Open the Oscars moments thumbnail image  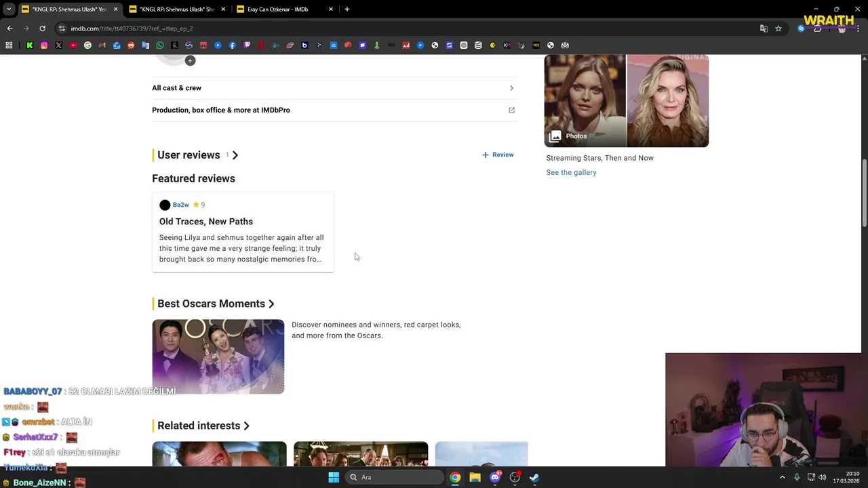[218, 357]
